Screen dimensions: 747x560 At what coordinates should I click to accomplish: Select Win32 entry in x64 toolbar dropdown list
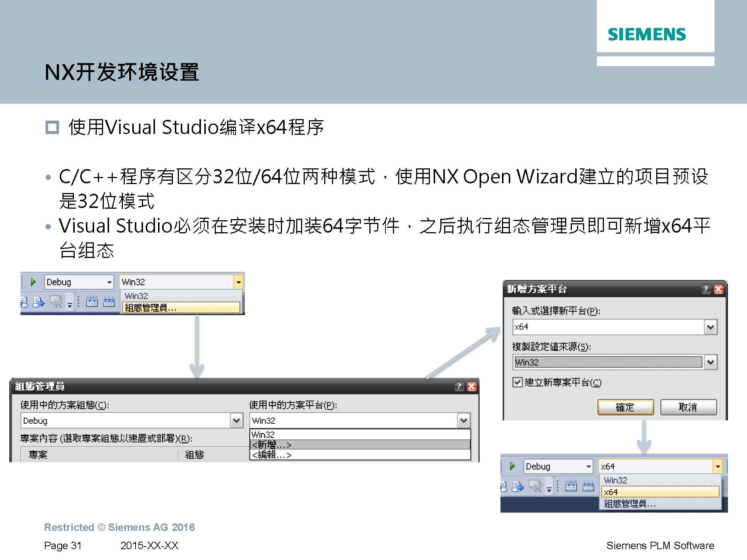coord(660,480)
